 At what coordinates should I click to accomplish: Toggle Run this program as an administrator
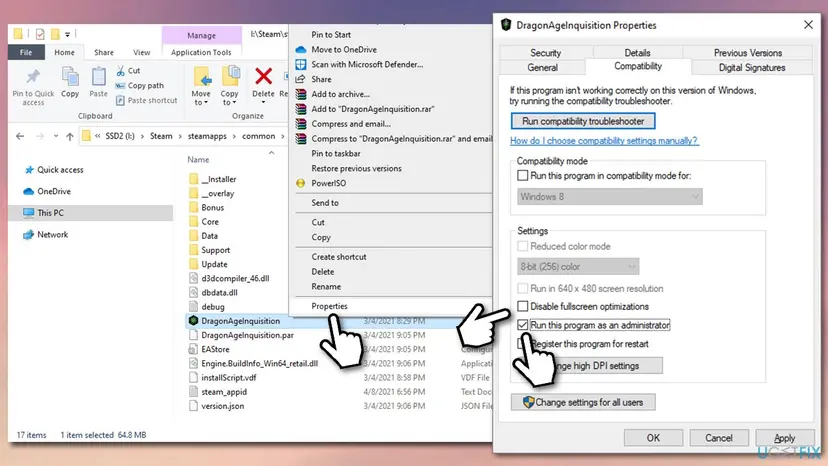click(x=522, y=325)
